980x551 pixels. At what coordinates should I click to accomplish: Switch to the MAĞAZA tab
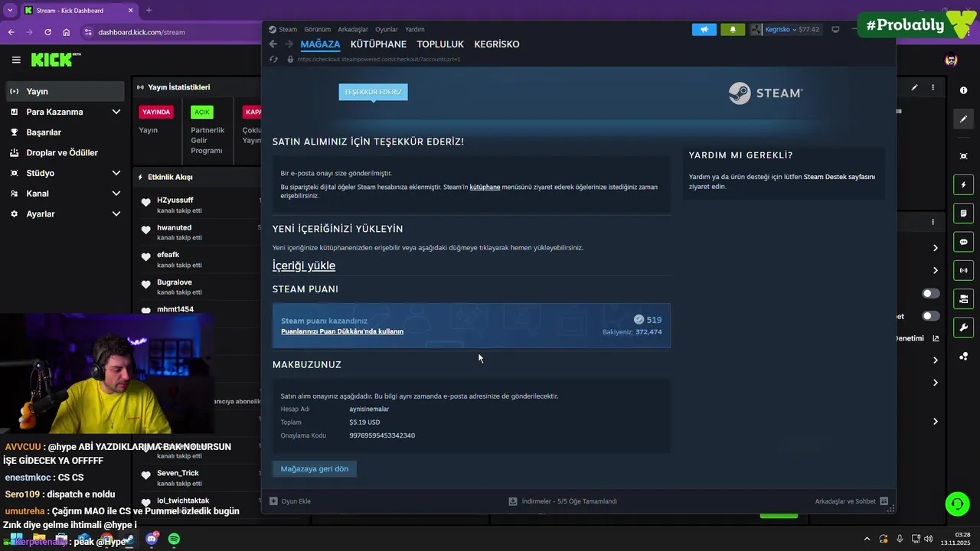[x=320, y=44]
